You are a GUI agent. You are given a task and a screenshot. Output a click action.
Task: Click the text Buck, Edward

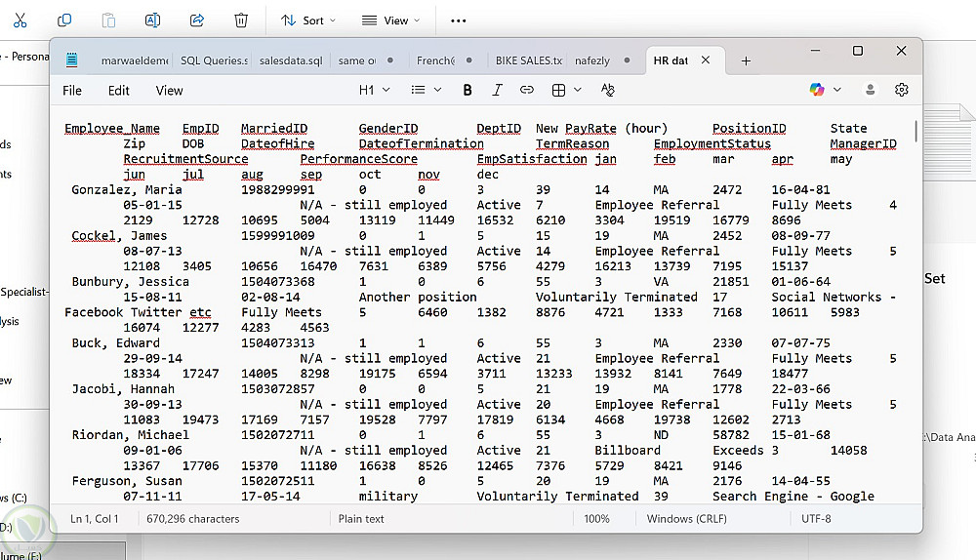(x=116, y=343)
